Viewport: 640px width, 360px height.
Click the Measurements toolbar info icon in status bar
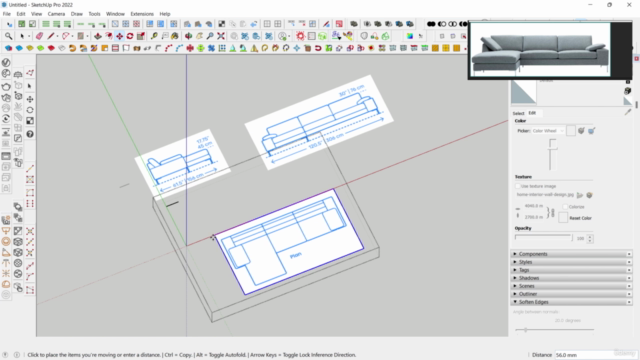(x=17, y=355)
